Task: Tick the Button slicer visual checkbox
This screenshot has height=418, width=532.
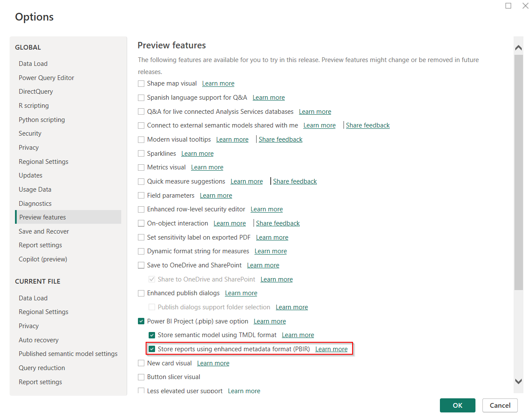Action: tap(141, 377)
